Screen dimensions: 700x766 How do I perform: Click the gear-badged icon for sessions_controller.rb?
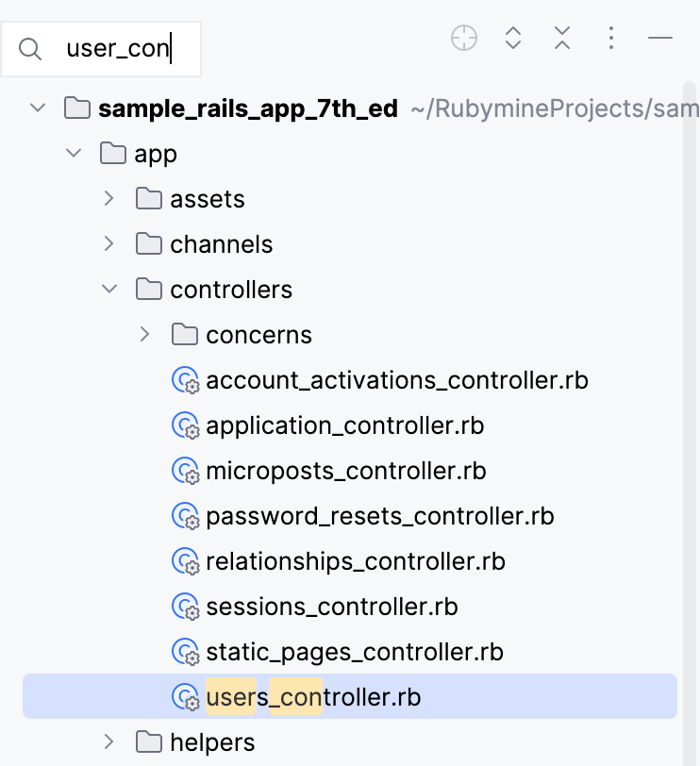click(x=186, y=607)
